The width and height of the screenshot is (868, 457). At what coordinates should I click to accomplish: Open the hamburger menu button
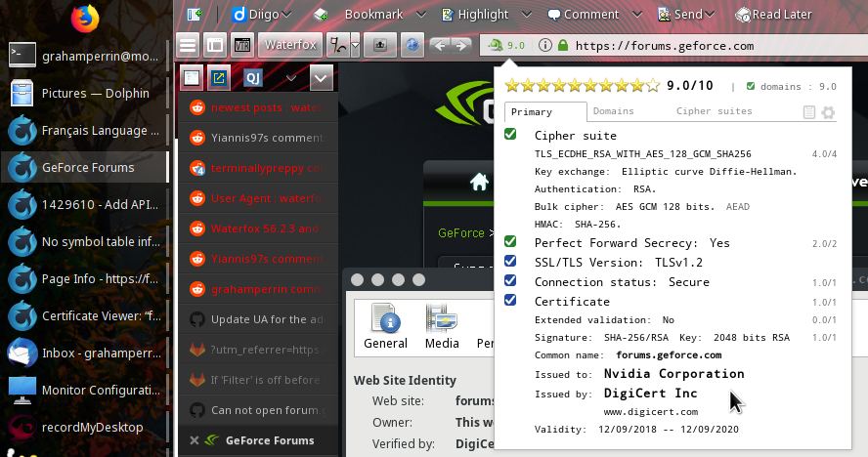188,45
